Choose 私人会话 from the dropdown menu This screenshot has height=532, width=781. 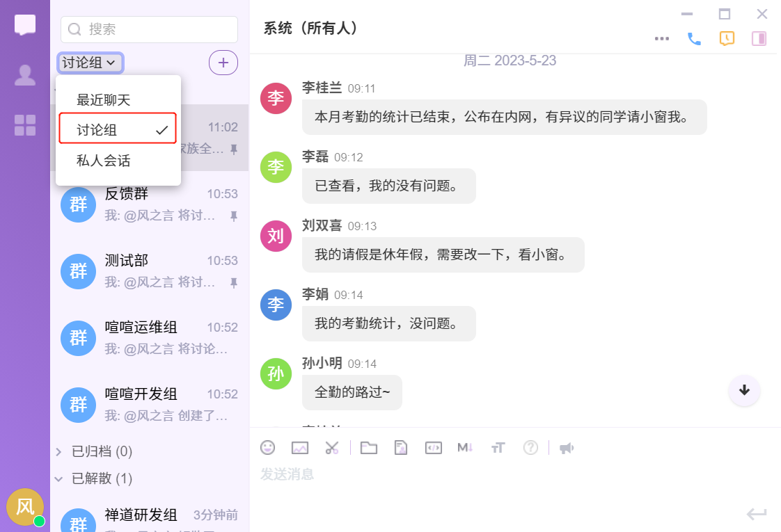click(104, 161)
